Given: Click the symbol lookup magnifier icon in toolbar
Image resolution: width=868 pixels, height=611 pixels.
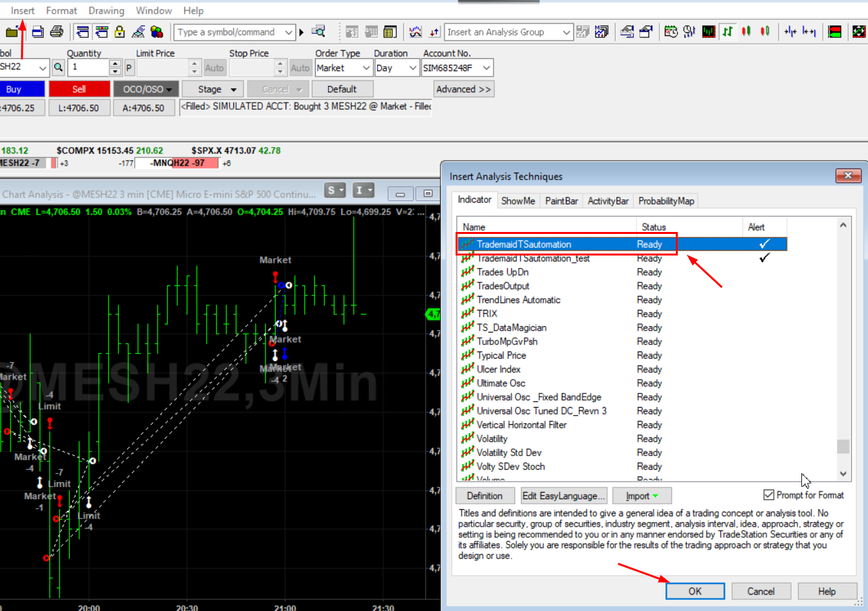Looking at the screenshot, I should click(x=318, y=31).
